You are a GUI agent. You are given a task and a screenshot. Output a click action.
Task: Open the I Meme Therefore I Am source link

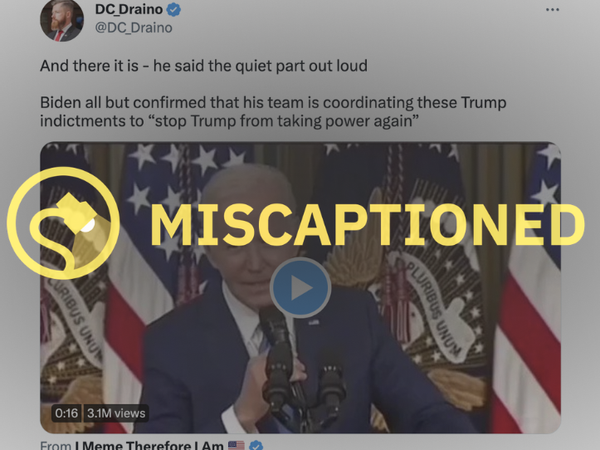tap(149, 445)
